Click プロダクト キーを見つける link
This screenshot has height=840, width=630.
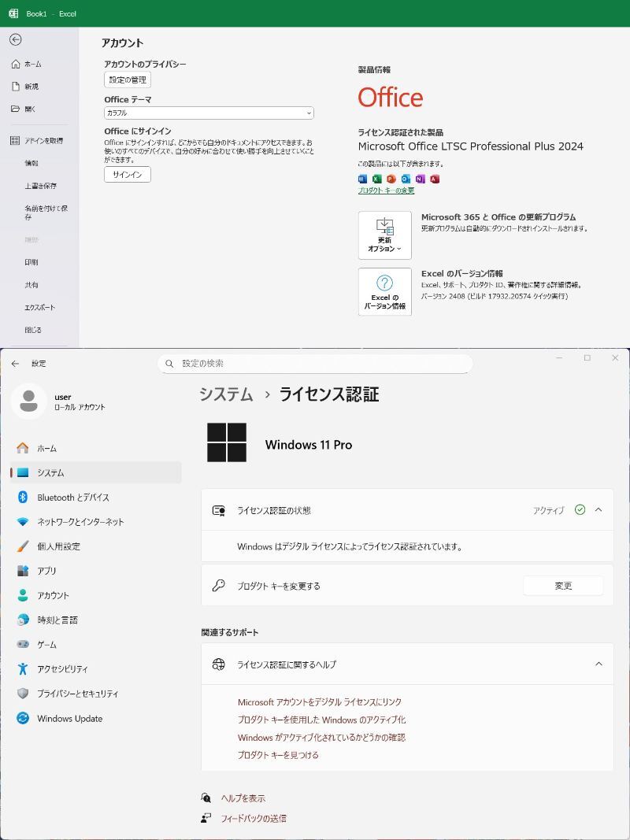pyautogui.click(x=278, y=755)
